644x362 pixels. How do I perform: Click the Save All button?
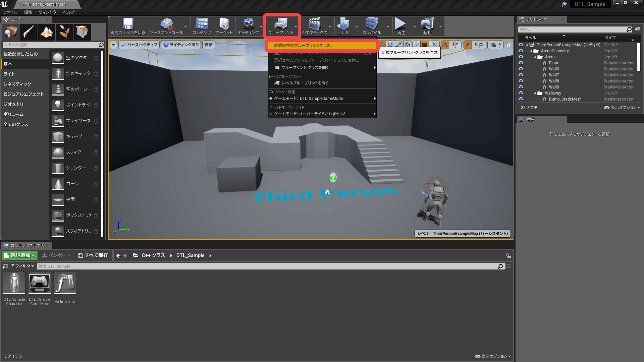click(x=93, y=255)
